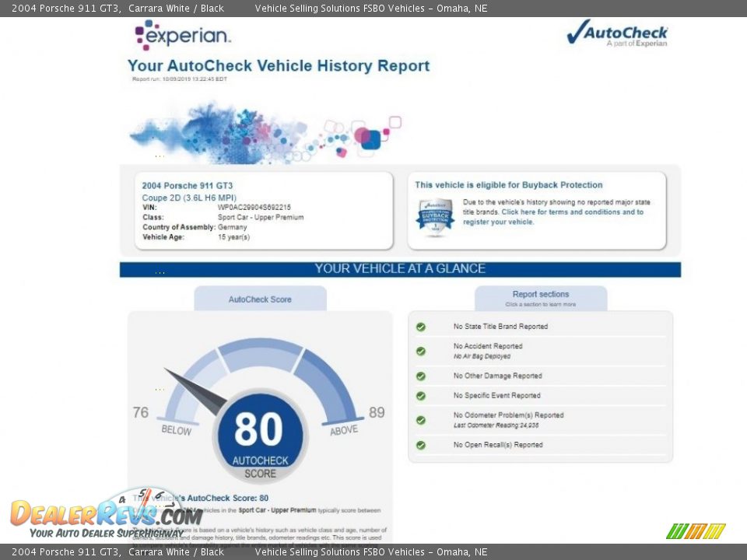The height and width of the screenshot is (560, 747).
Task: Click Germany country of assembly value
Action: click(233, 227)
